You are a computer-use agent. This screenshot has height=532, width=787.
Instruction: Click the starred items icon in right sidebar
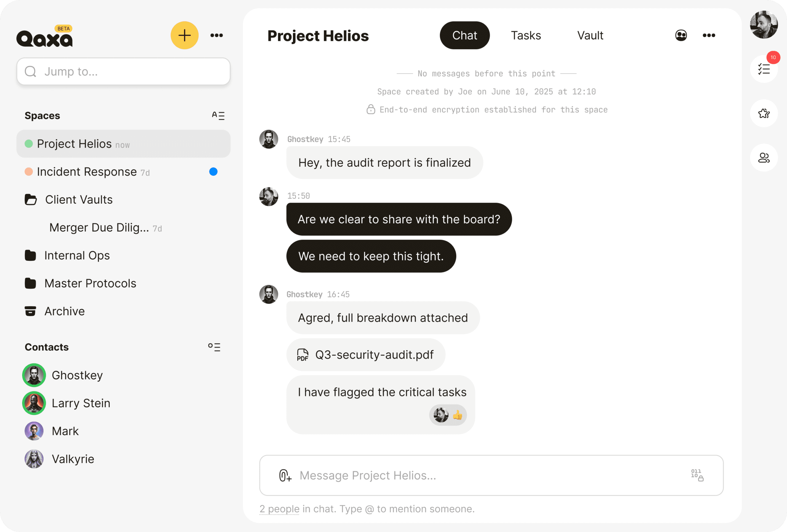tap(764, 113)
